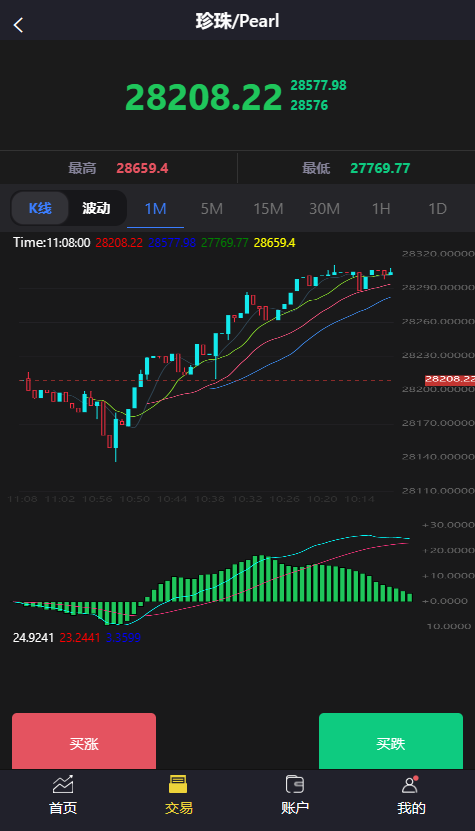
Task: Select the 15M timeframe tab
Action: point(268,209)
